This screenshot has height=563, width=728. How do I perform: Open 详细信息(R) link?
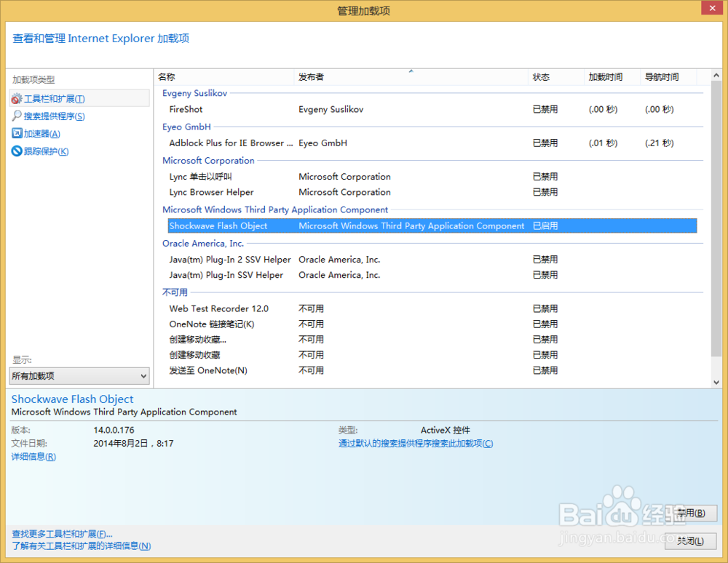coord(33,457)
